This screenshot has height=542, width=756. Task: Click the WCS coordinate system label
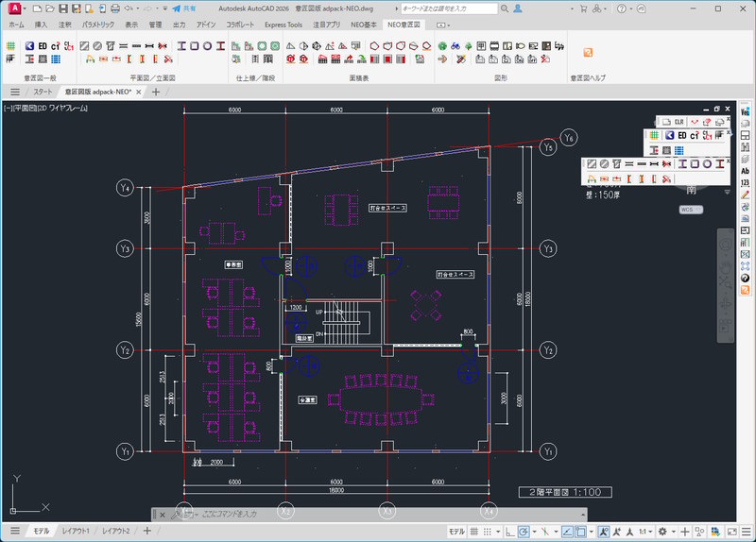pyautogui.click(x=687, y=210)
